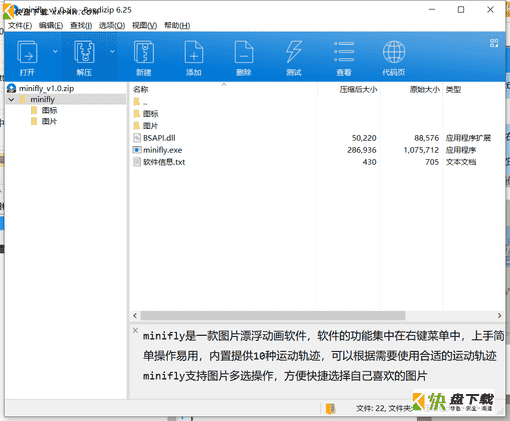
Task: Click the 88,576 original size cell
Action: point(427,138)
